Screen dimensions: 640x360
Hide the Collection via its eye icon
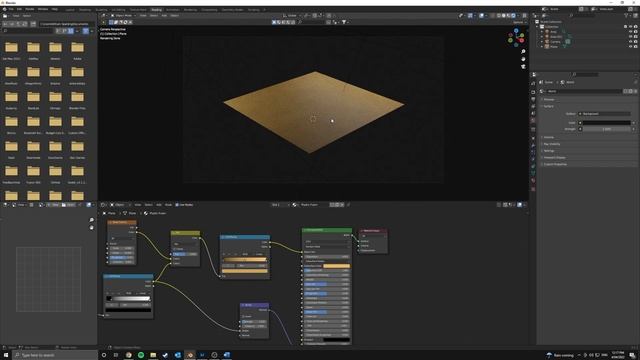(x=631, y=27)
